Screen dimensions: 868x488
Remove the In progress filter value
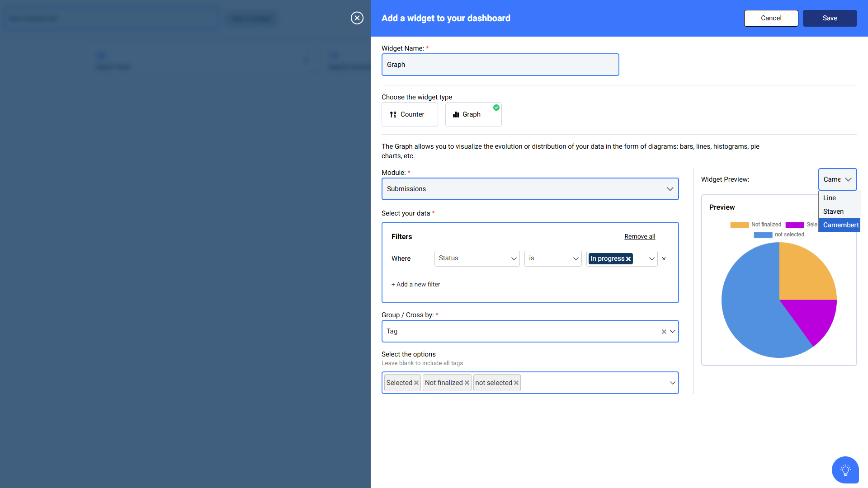pos(628,259)
